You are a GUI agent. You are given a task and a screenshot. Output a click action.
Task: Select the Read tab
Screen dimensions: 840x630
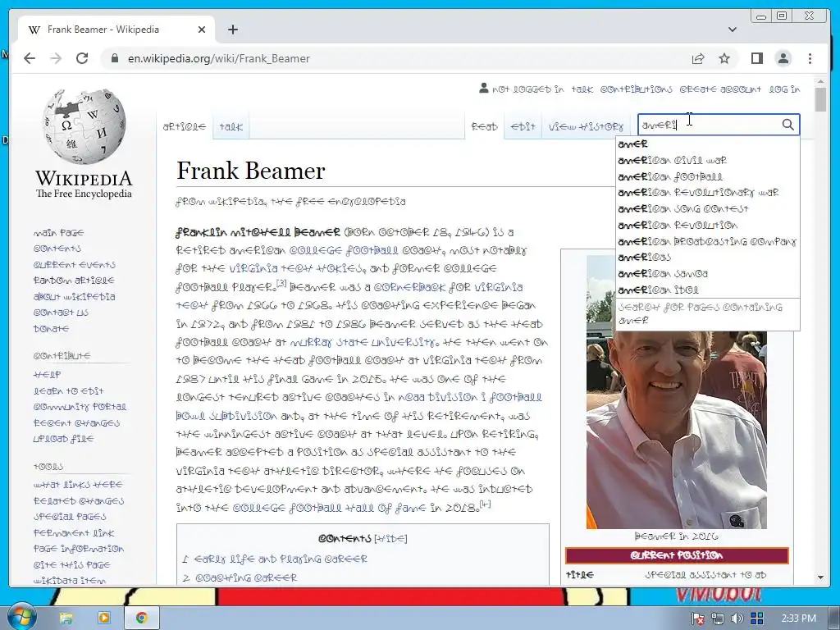coord(484,127)
